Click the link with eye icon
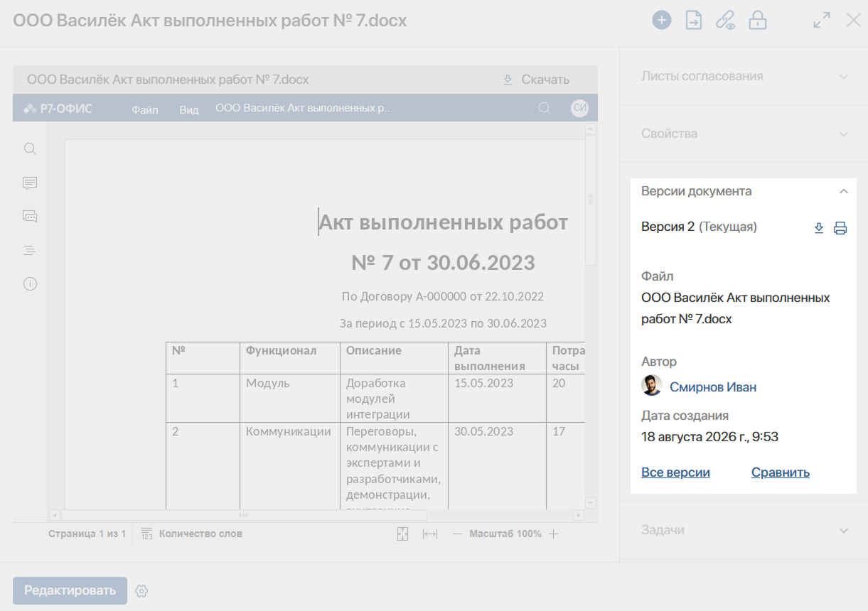This screenshot has height=611, width=868. pos(725,21)
